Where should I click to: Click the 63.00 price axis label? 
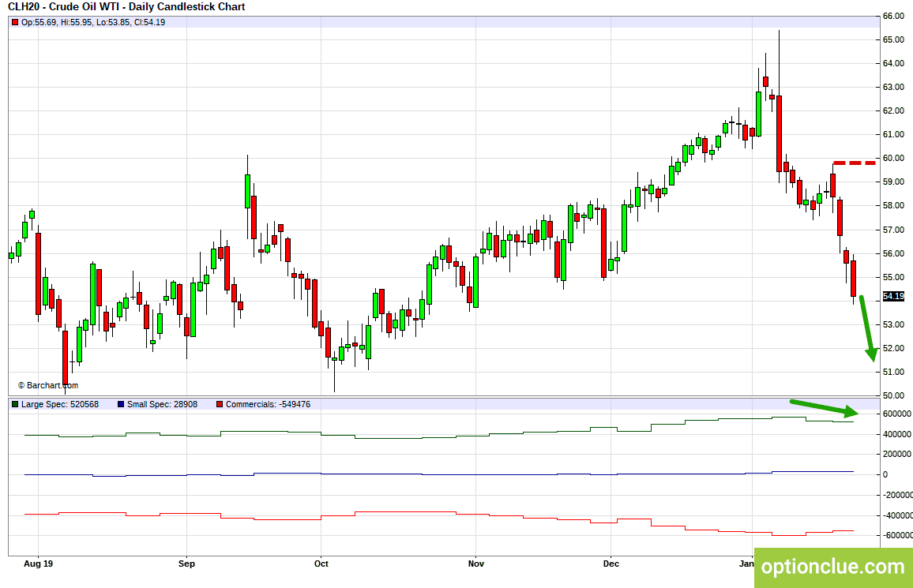point(893,88)
